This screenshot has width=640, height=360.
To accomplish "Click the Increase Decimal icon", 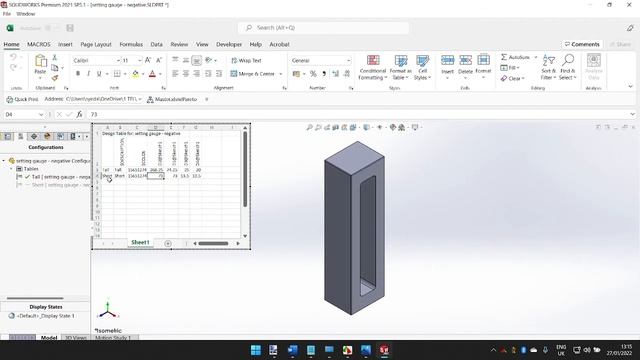I will [x=336, y=74].
